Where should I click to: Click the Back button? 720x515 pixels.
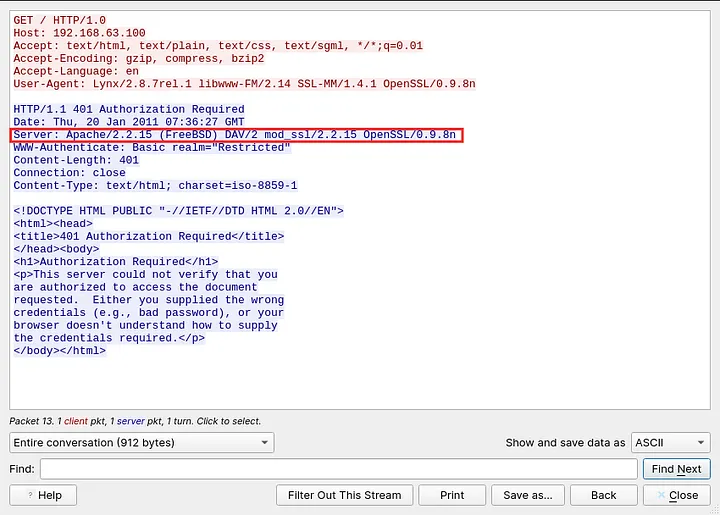pyautogui.click(x=604, y=495)
